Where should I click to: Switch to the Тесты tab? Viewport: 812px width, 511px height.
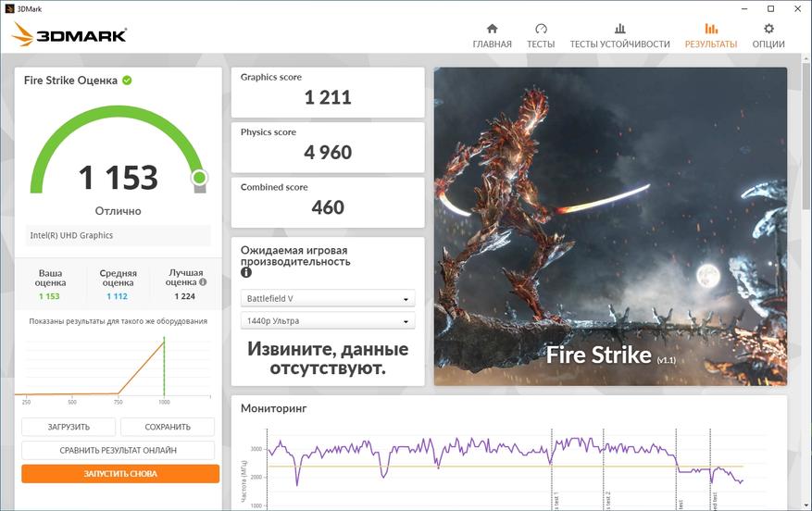coord(541,36)
